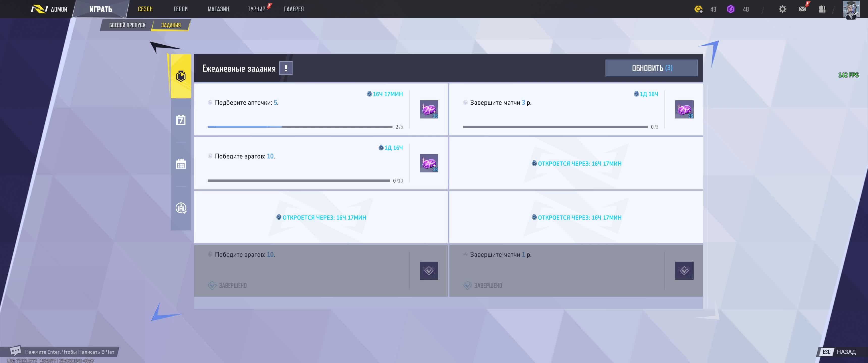Click the gold currency add icon
The image size is (868, 363).
(x=698, y=9)
